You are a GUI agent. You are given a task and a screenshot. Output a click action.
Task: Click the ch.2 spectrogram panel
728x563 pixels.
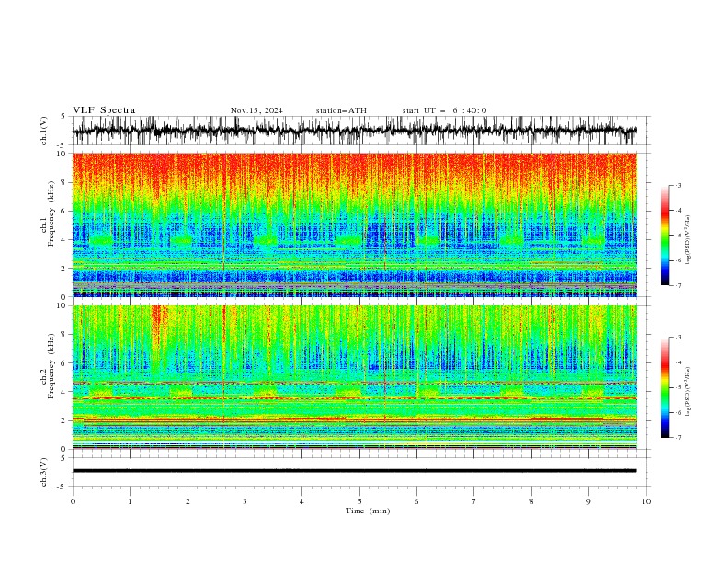pyautogui.click(x=355, y=377)
